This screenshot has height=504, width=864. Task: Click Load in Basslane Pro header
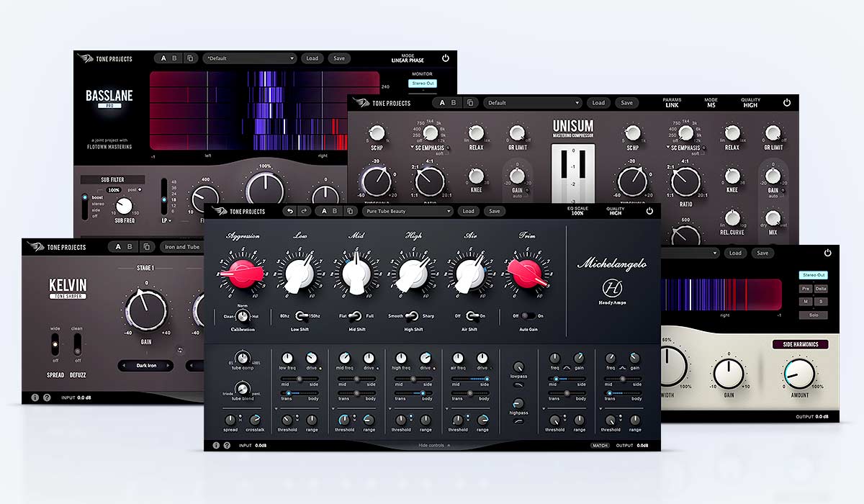coord(312,58)
